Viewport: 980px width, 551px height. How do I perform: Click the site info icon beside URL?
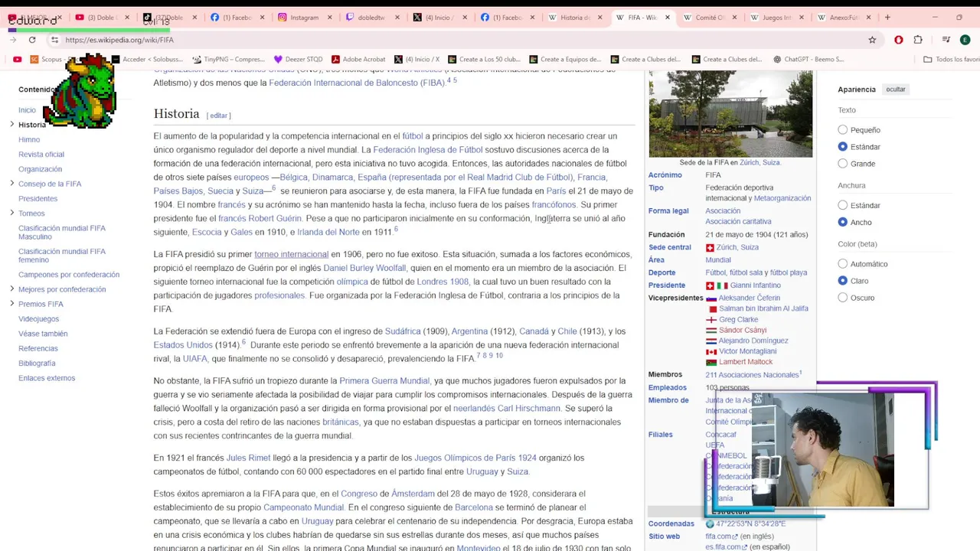tap(55, 40)
